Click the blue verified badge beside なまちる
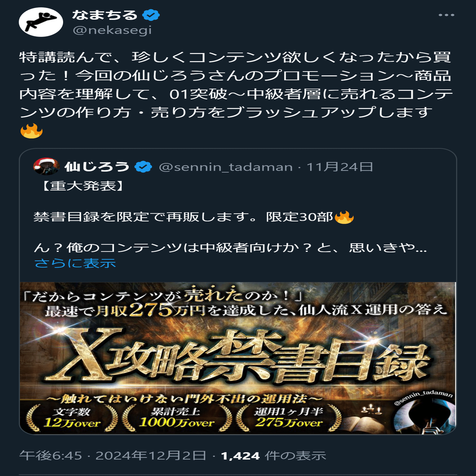476x476 pixels. tap(151, 15)
